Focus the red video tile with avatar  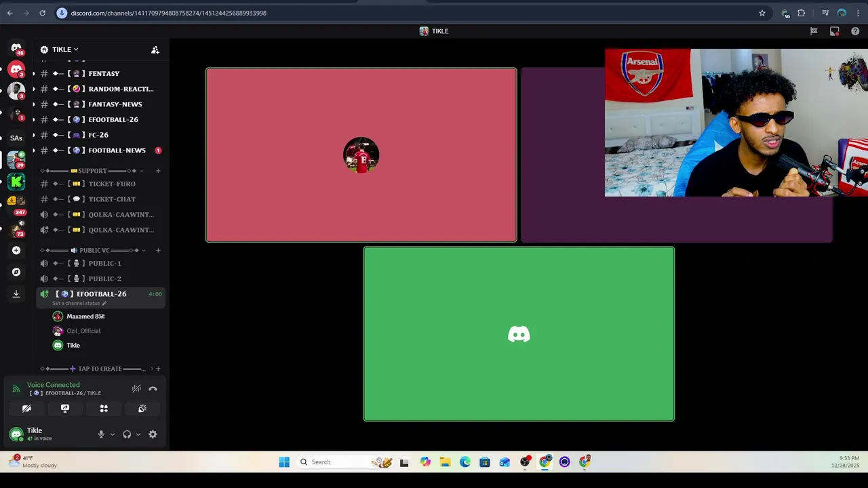coord(361,155)
